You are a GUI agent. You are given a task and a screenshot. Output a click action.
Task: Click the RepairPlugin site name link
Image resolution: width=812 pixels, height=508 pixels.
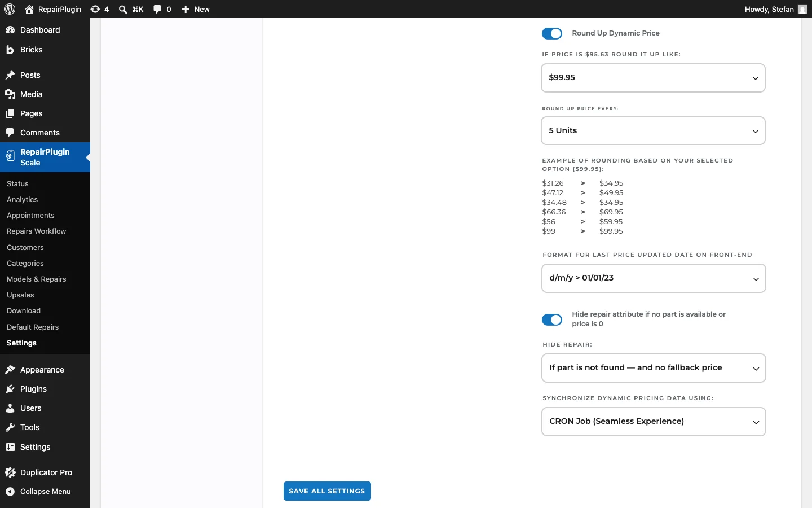59,9
